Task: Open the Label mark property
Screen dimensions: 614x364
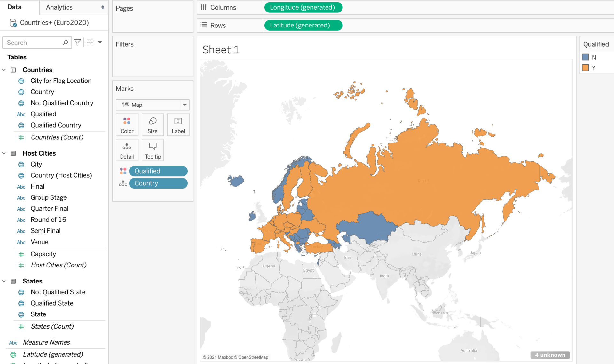Action: tap(178, 125)
